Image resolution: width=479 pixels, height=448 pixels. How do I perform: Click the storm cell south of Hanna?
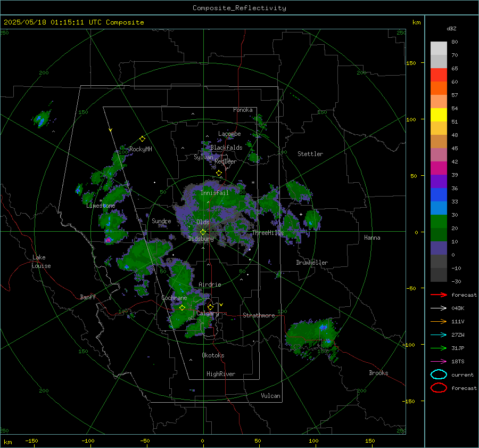coord(313,339)
